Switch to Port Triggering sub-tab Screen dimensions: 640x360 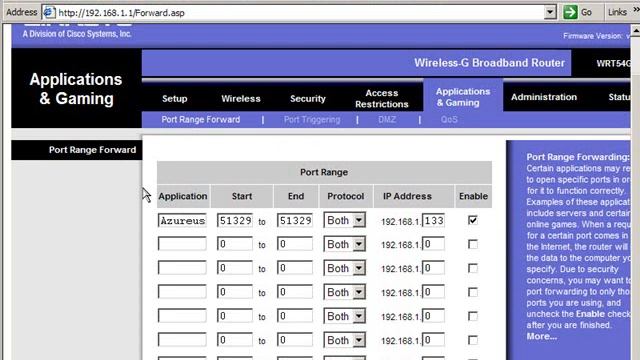pos(312,120)
